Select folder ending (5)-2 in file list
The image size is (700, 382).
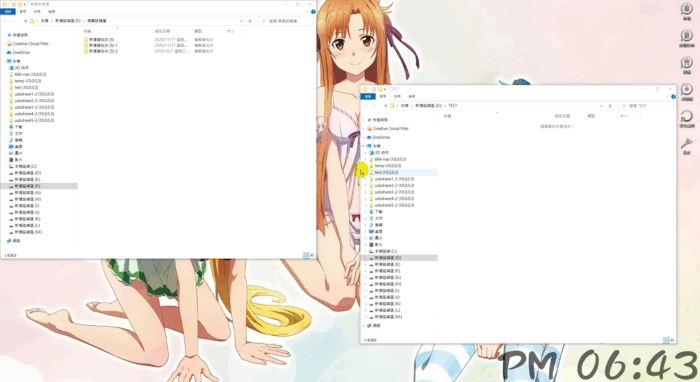pyautogui.click(x=100, y=51)
